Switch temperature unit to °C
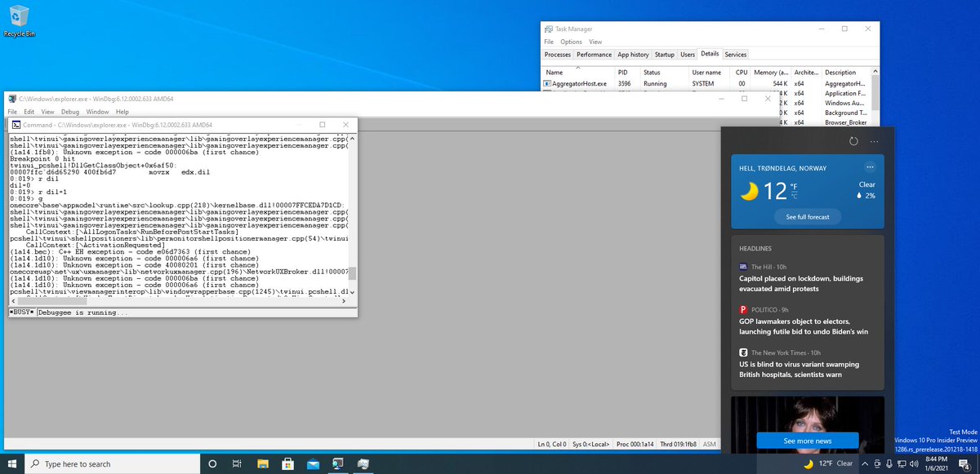 (792, 197)
